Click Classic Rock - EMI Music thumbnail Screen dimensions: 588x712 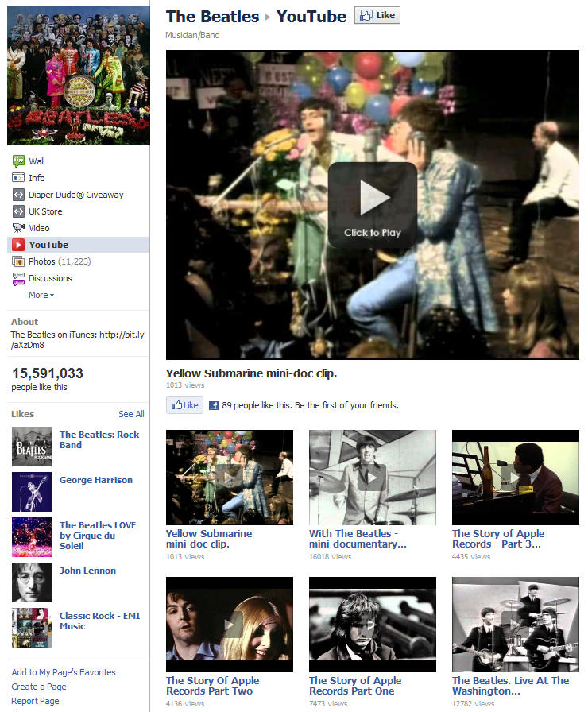[x=32, y=628]
